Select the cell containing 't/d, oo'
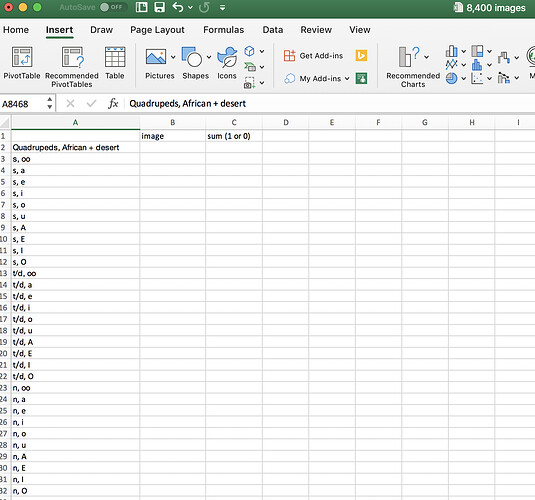Screen dimensions: 535x500 (x=75, y=273)
